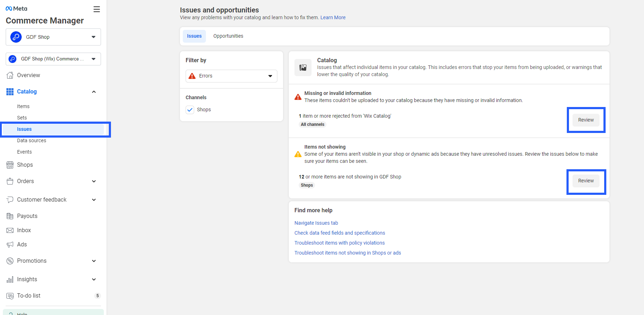Expand the Orders menu chevron
644x315 pixels.
(94, 181)
